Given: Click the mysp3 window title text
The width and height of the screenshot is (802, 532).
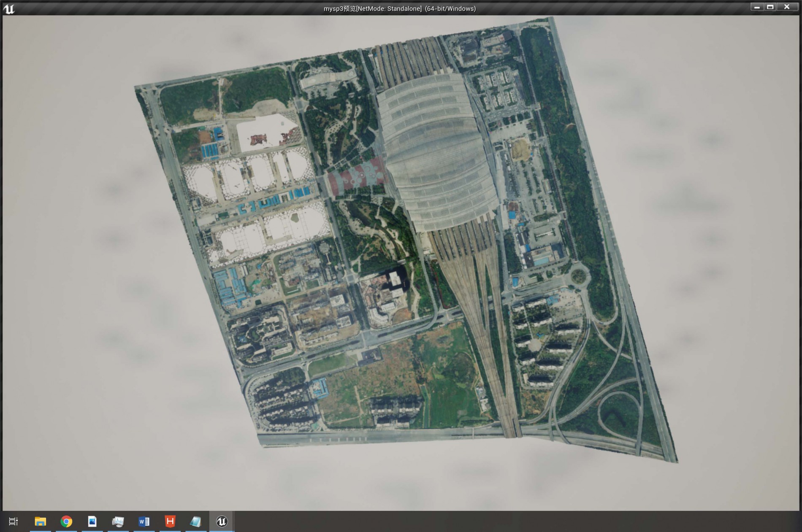Looking at the screenshot, I should point(400,8).
